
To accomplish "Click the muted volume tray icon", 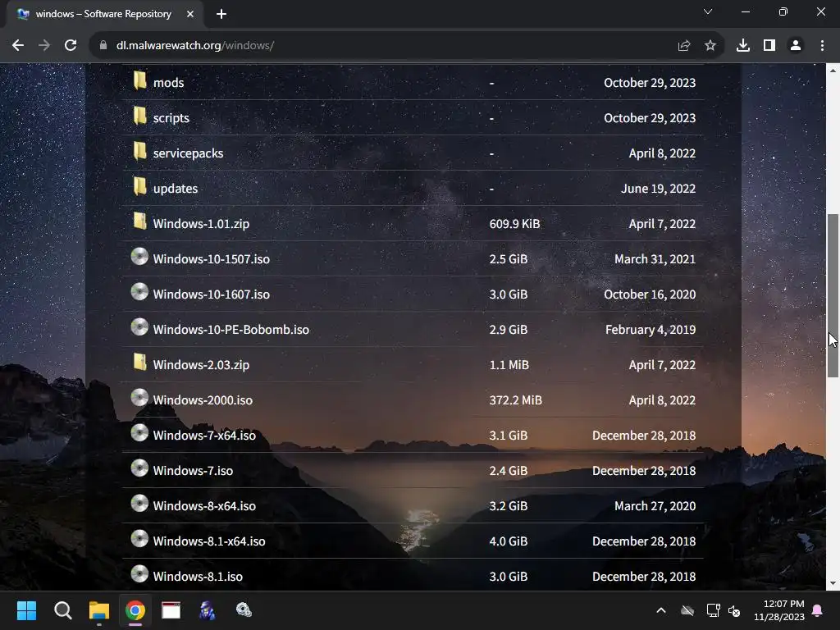I will pos(734,610).
